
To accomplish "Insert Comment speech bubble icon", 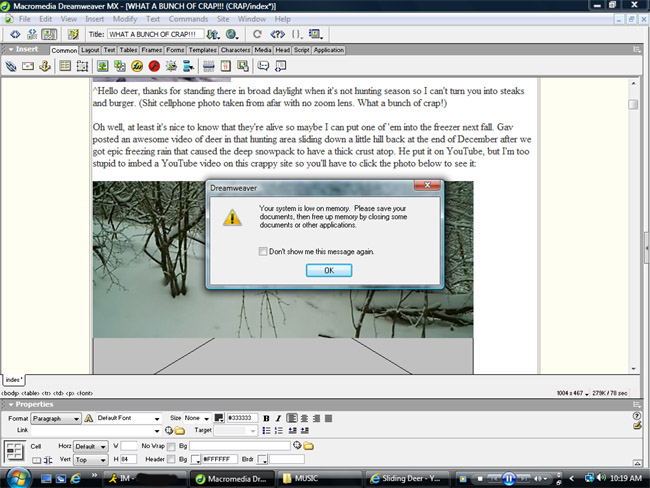I will tap(263, 66).
